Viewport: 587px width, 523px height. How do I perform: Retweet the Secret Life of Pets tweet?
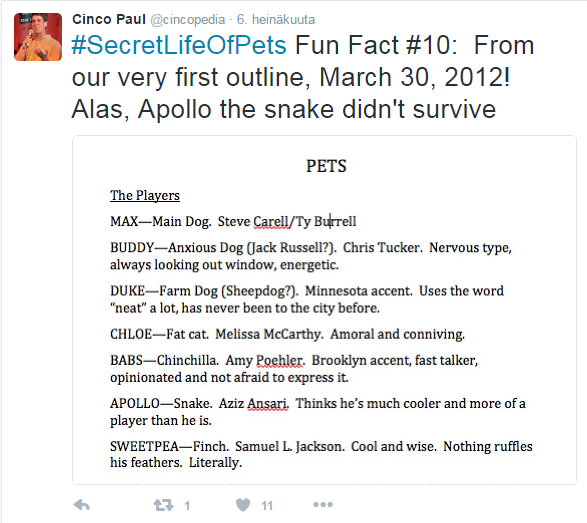tap(164, 505)
